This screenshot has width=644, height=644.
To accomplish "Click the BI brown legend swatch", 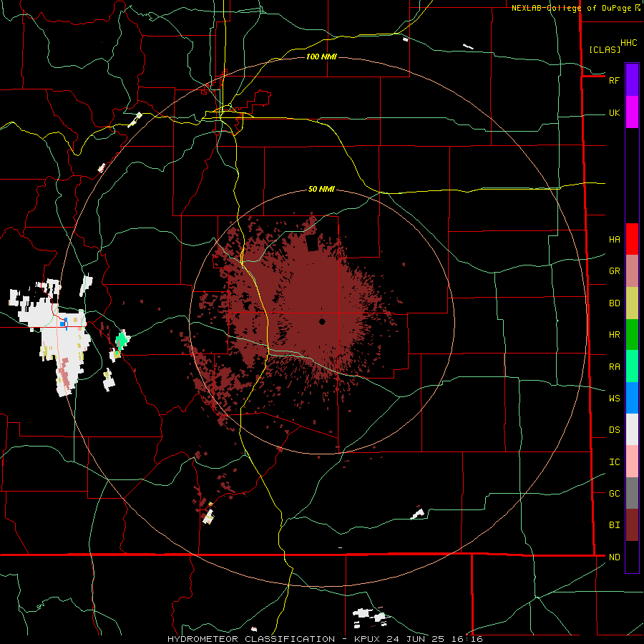I will 632,525.
